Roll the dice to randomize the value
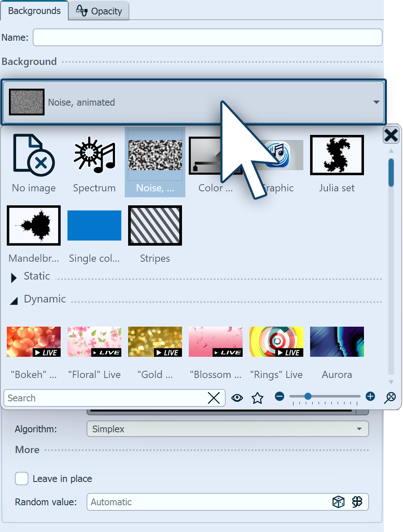Image resolution: width=403 pixels, height=532 pixels. [x=338, y=502]
